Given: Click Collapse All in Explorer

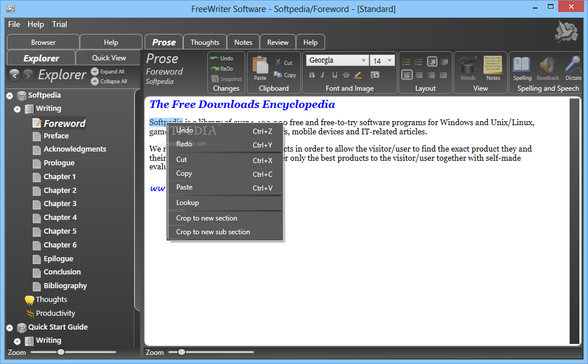Looking at the screenshot, I should pyautogui.click(x=109, y=81).
